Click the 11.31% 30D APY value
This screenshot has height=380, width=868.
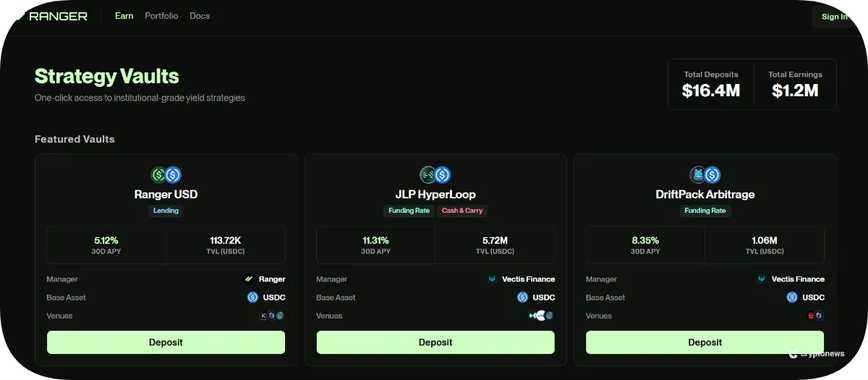(x=375, y=240)
